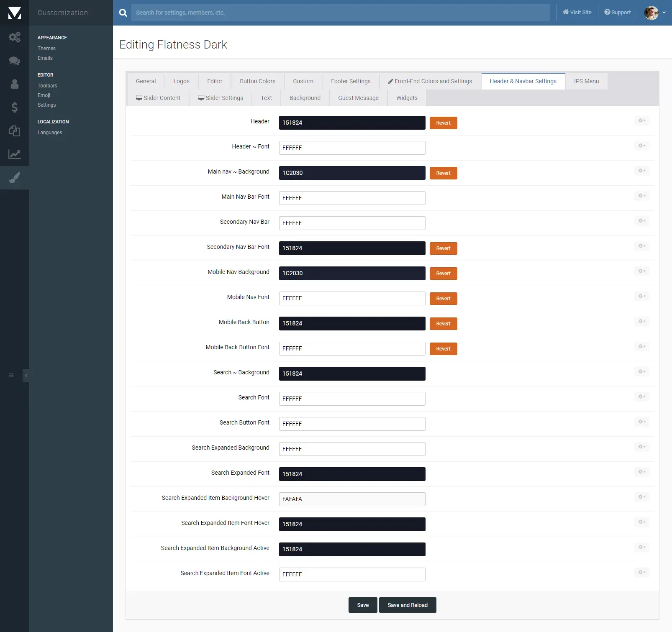Image resolution: width=672 pixels, height=632 pixels.
Task: Click the gear for Search Button Font row
Action: [642, 422]
